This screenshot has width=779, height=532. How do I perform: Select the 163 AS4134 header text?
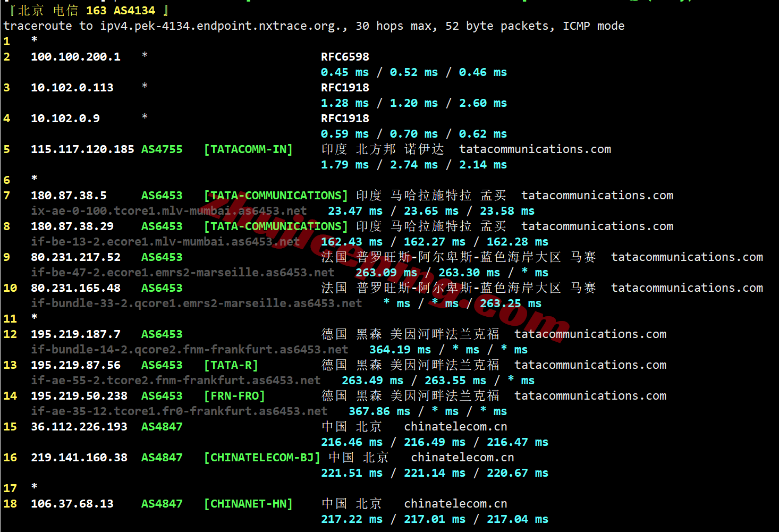[121, 11]
